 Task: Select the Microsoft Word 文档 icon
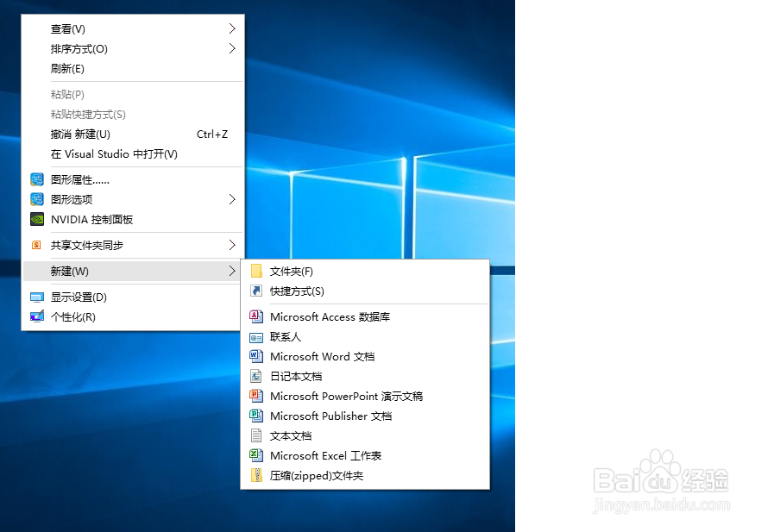point(256,356)
